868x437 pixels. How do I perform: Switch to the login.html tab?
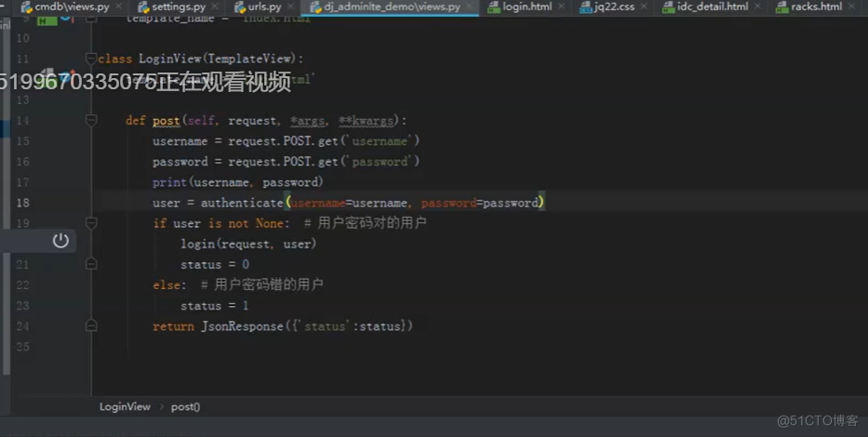click(527, 7)
